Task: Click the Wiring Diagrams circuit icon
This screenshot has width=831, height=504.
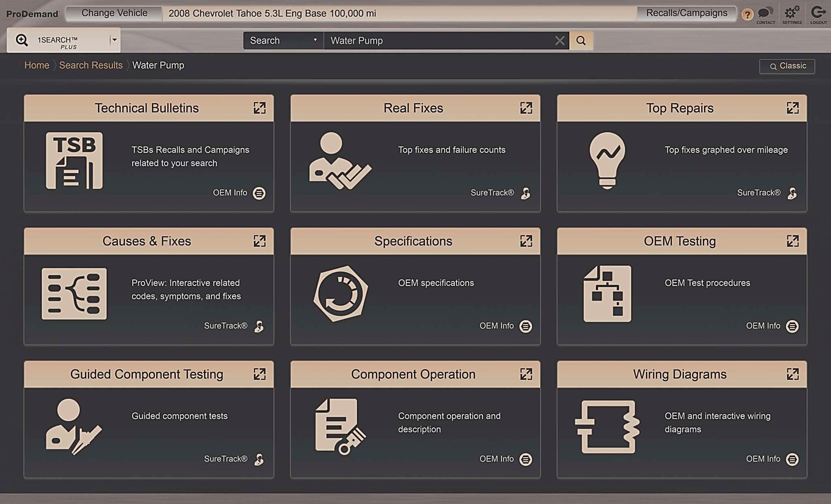Action: 607,426
